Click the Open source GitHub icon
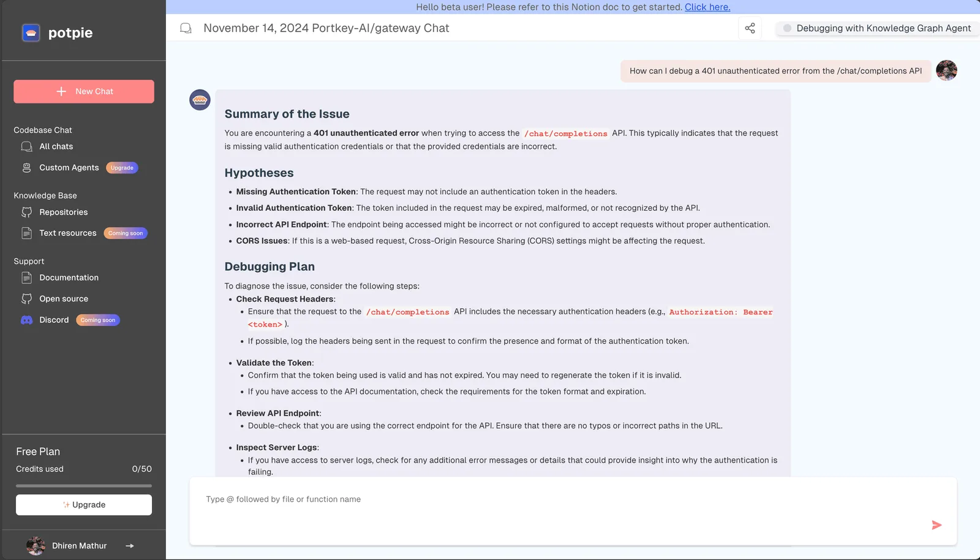The image size is (980, 560). pyautogui.click(x=26, y=299)
